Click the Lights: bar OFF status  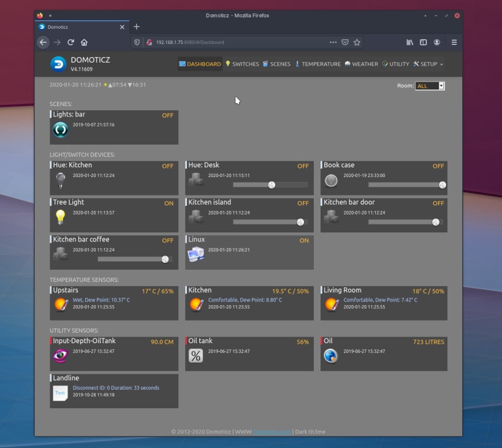point(168,115)
